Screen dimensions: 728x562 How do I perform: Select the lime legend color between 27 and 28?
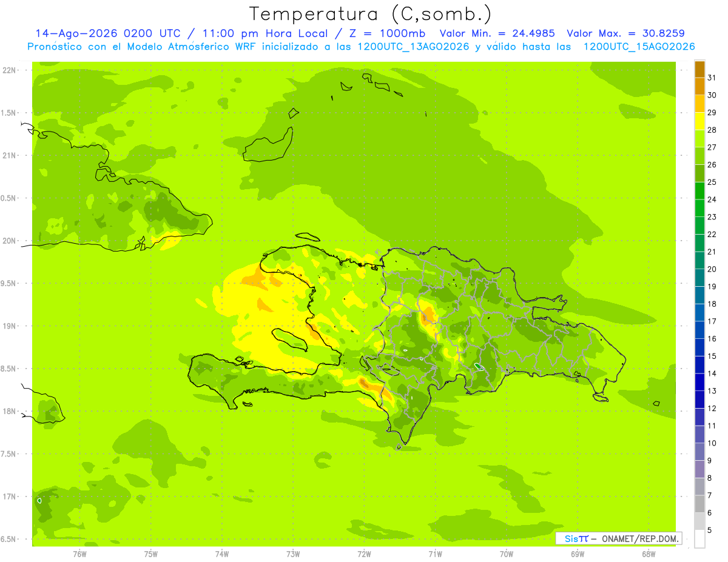(699, 139)
